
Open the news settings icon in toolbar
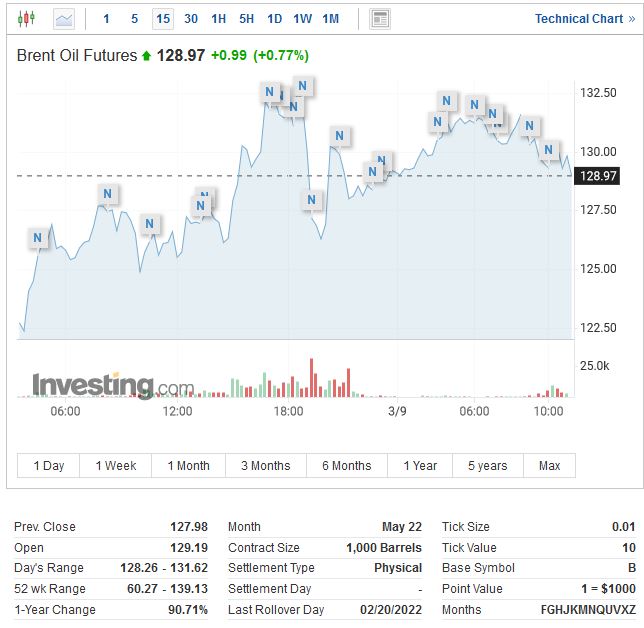[380, 18]
